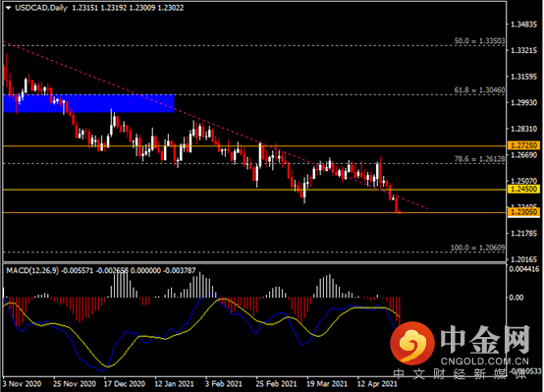Click the 1.29930 price scale value
This screenshot has width=544, height=392.
coord(524,103)
